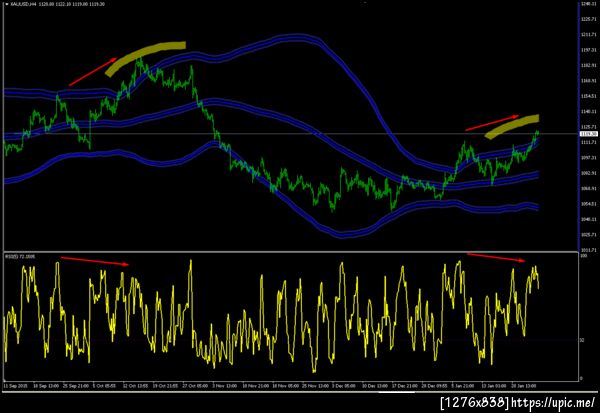
Task: Click the 11 Sep 2015 date label
Action: tap(15, 386)
